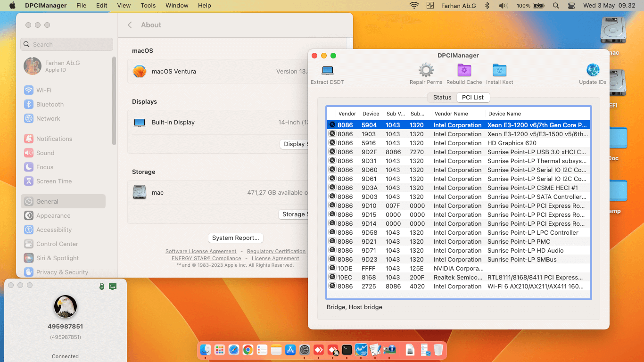
Task: Click the Update IDs globe icon
Action: tap(593, 71)
